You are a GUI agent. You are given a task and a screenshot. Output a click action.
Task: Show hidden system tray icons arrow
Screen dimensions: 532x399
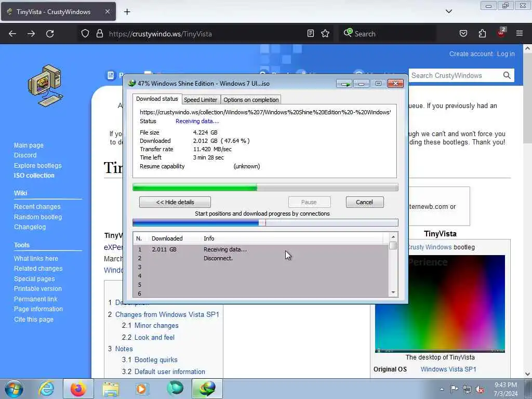[x=442, y=389]
